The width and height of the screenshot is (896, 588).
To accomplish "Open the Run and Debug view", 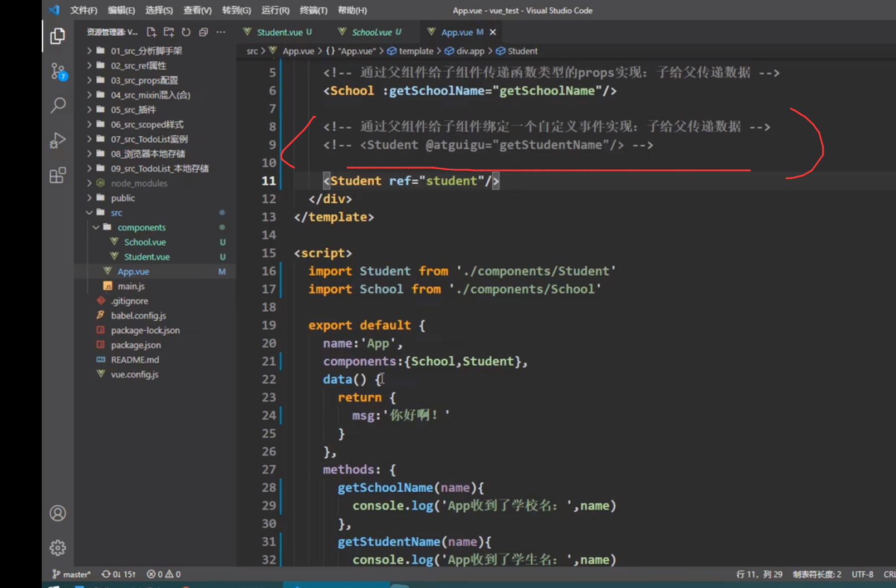I will pos(57,140).
